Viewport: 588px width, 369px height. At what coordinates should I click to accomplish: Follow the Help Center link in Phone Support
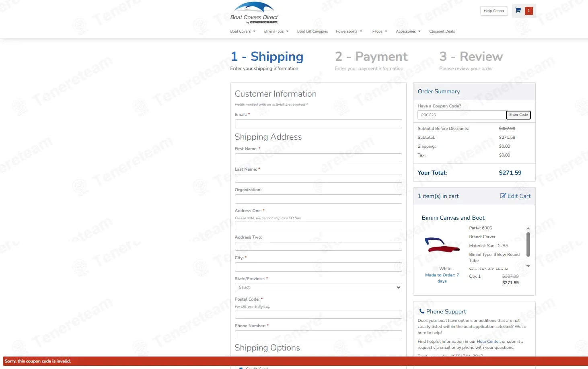[488, 342]
